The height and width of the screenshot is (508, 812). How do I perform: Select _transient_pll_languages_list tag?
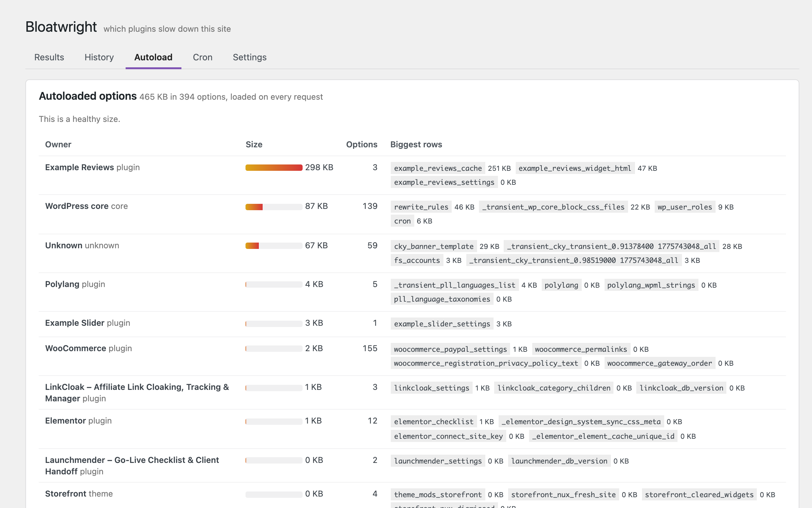455,285
